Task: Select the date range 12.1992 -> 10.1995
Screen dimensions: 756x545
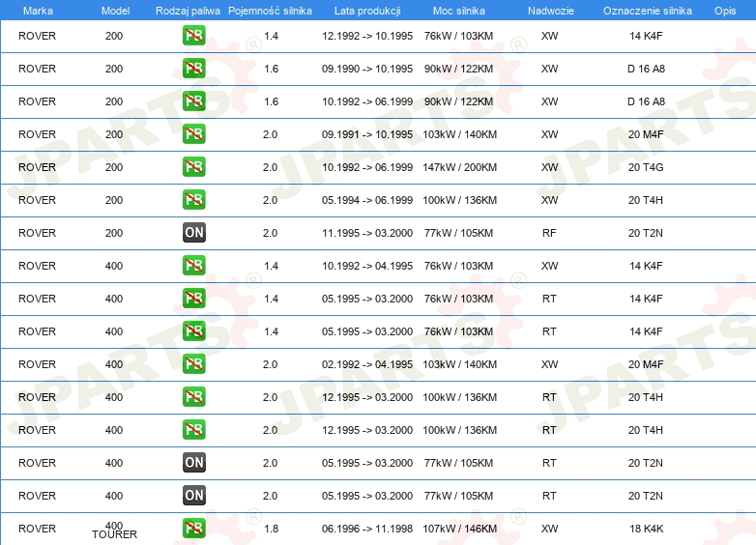Action: point(367,36)
